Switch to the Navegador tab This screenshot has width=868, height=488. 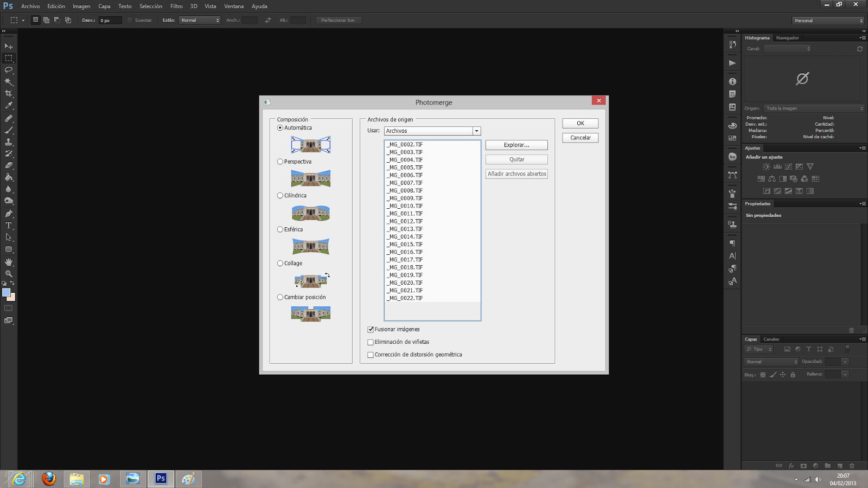[787, 38]
